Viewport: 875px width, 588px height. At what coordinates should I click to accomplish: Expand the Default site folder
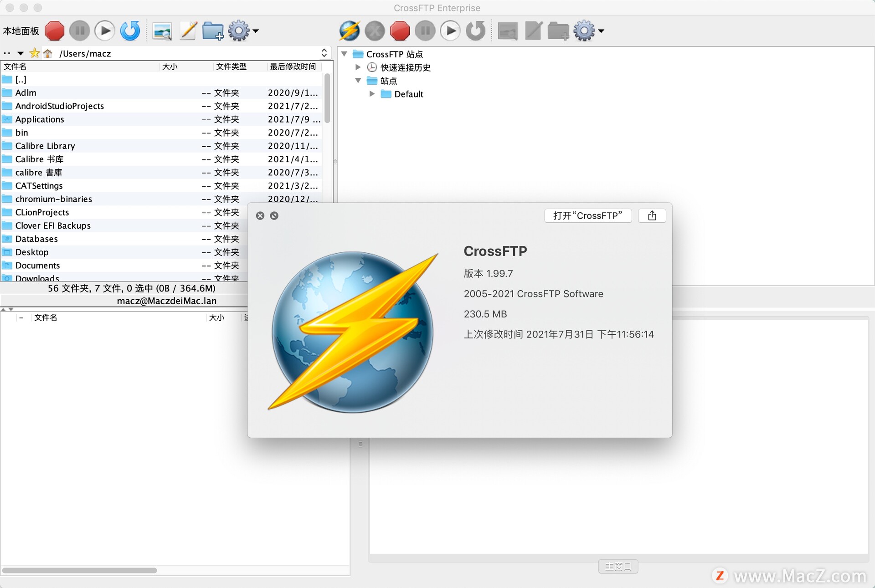tap(372, 94)
